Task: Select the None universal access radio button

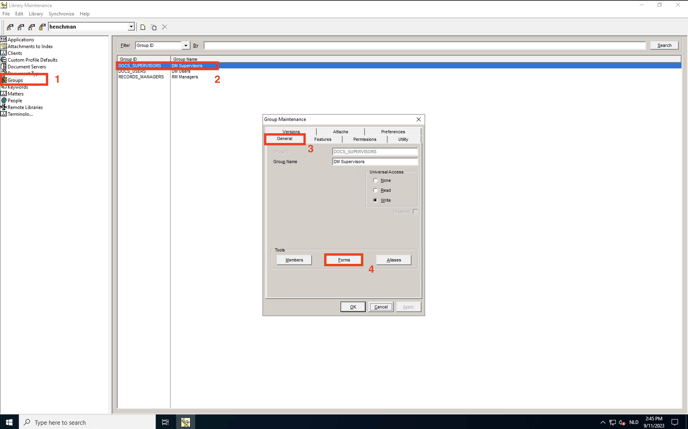Action: point(376,181)
